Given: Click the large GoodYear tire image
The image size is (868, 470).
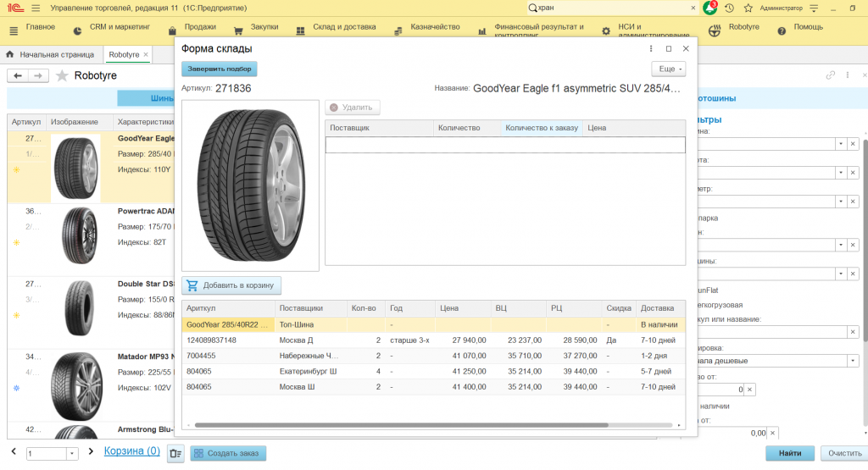Looking at the screenshot, I should coord(250,185).
